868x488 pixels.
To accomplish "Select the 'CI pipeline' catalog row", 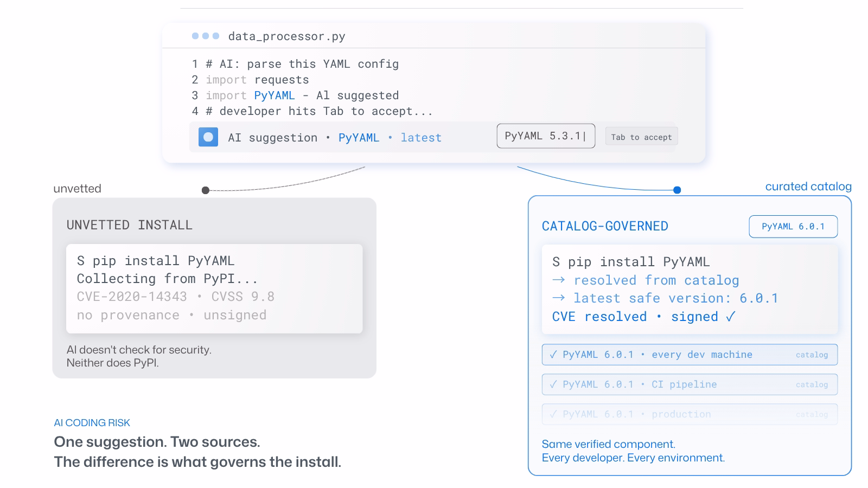I will 690,384.
